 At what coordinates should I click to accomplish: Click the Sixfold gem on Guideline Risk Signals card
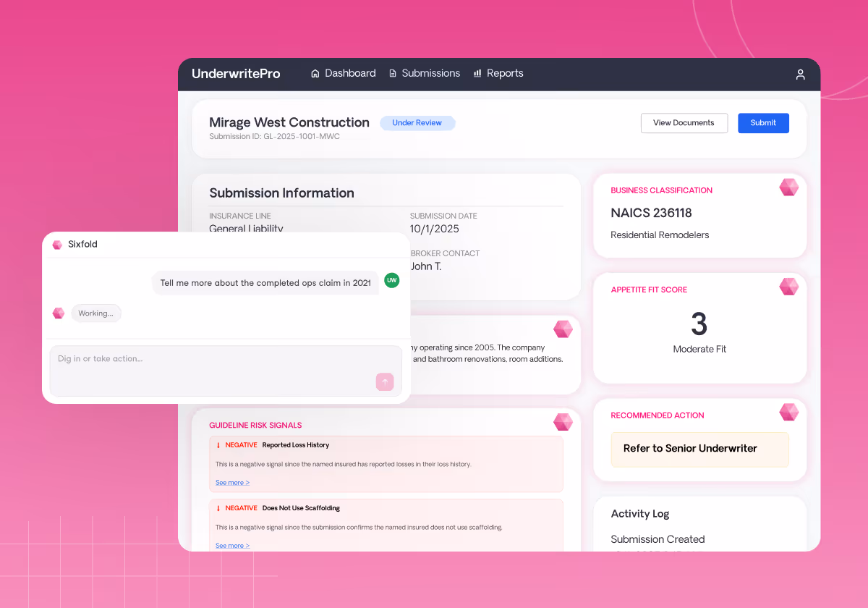coord(563,422)
